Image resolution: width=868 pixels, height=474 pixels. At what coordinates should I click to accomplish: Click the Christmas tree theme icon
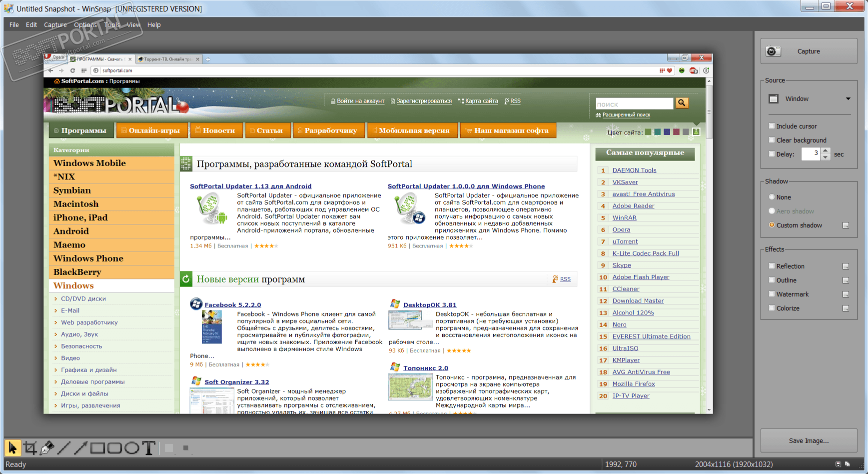(696, 131)
